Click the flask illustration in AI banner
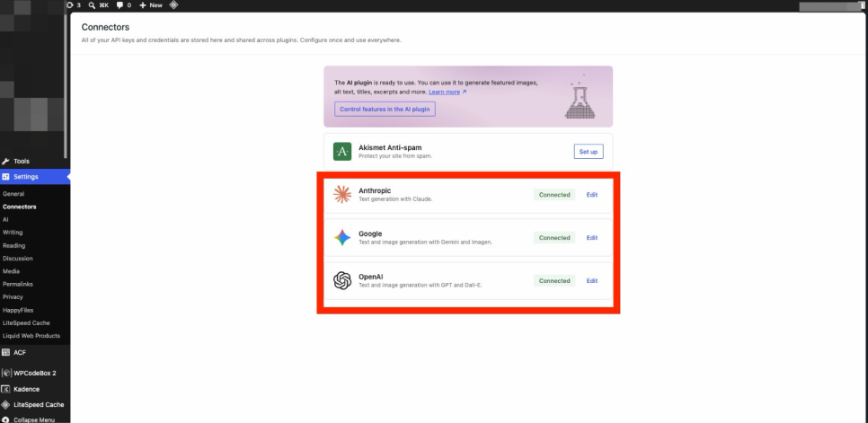 [580, 97]
